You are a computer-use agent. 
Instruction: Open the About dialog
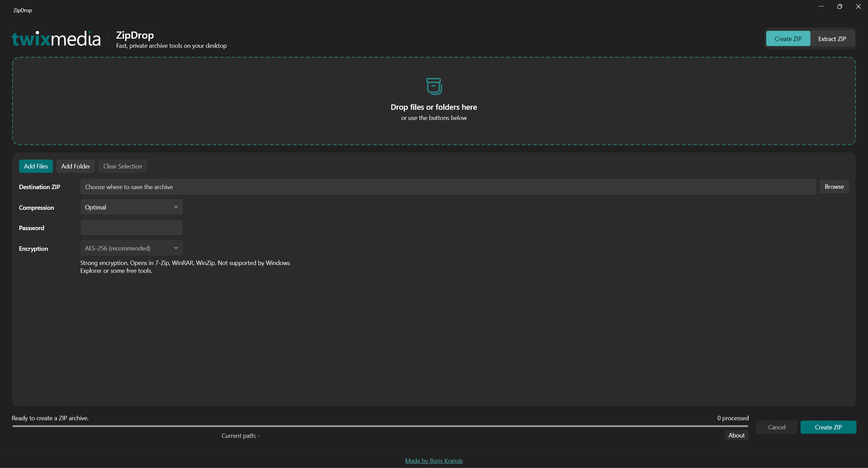(x=736, y=435)
